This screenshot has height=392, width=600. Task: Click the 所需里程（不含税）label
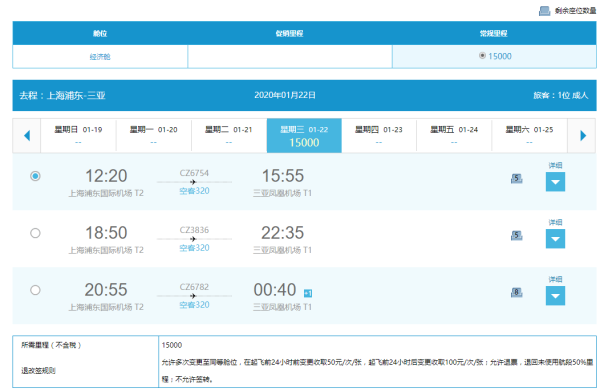tap(51, 345)
